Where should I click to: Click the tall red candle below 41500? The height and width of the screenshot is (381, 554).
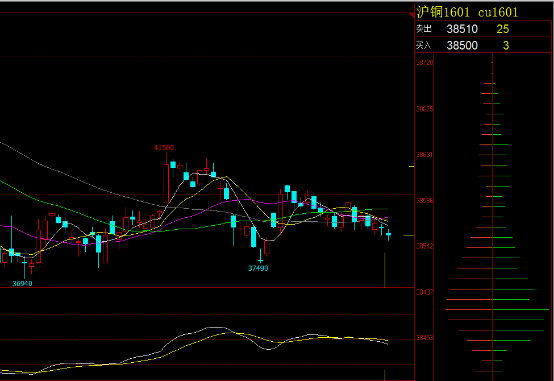click(x=166, y=183)
